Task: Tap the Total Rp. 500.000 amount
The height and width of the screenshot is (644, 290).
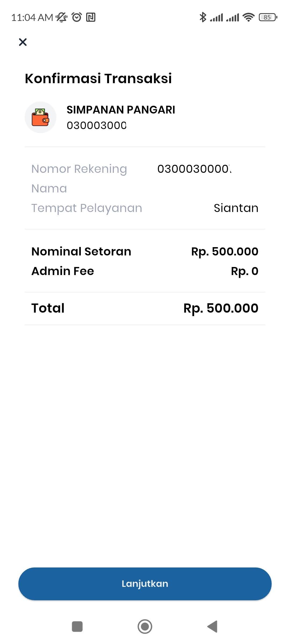Action: [221, 308]
